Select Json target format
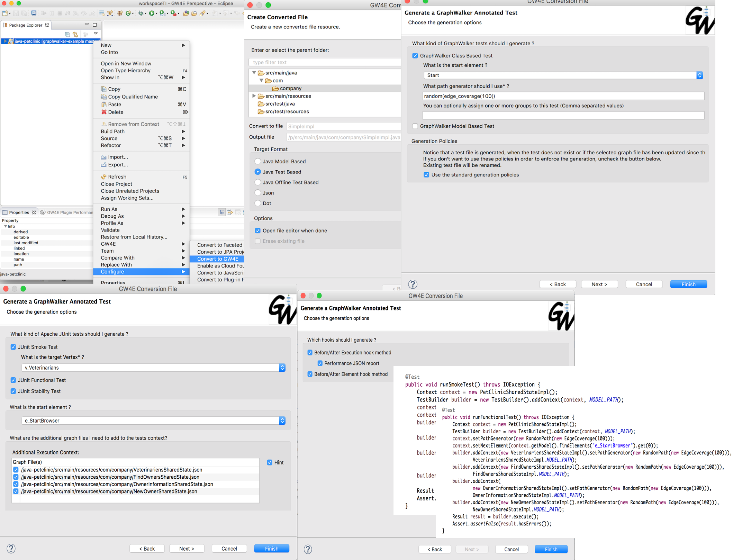Viewport: 733px width, 560px height. pos(257,193)
